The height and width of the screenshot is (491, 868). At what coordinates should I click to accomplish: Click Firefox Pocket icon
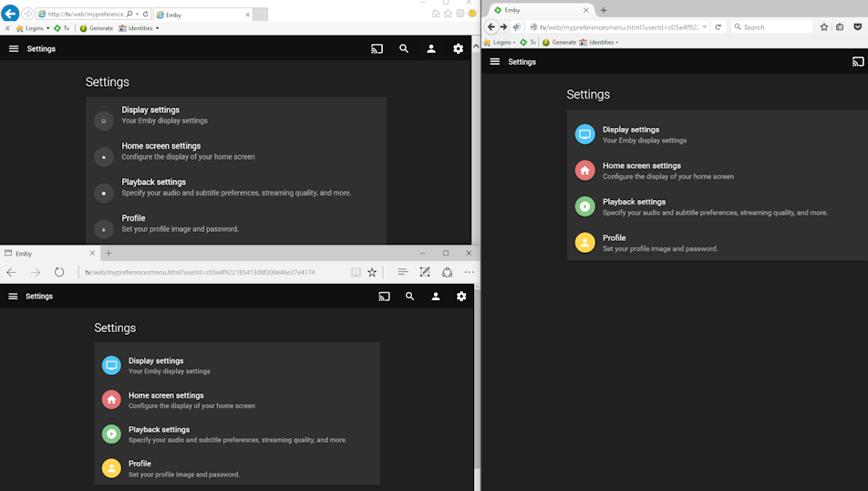tap(857, 26)
